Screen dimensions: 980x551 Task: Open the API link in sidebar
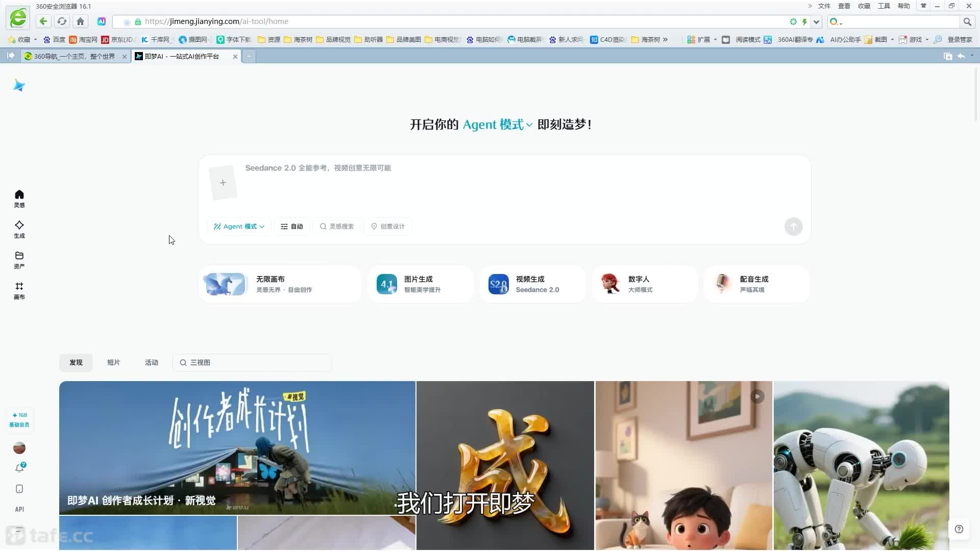pyautogui.click(x=19, y=509)
